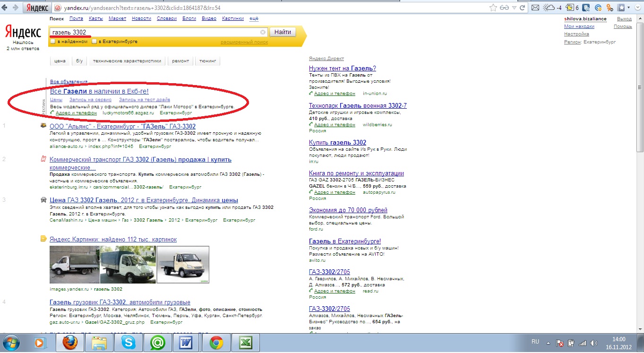
Task: Reload the page with the refresh icon
Action: (x=523, y=8)
